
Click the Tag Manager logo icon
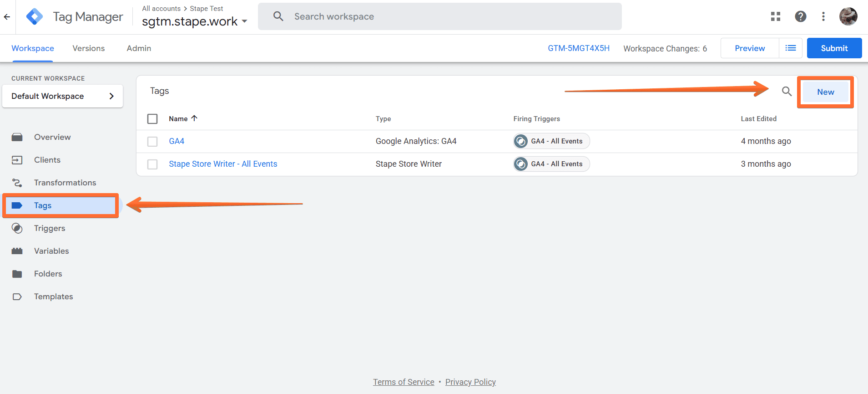pos(35,17)
